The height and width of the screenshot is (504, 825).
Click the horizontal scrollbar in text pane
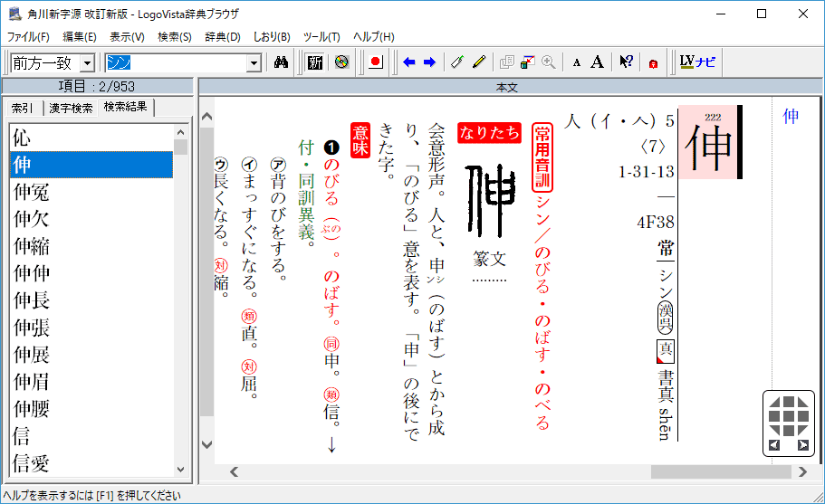[x=512, y=471]
